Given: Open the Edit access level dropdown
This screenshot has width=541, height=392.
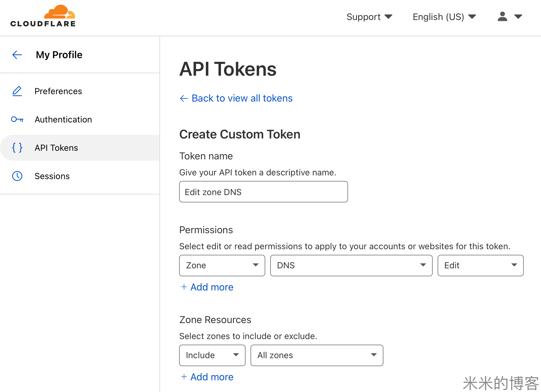Looking at the screenshot, I should [480, 265].
